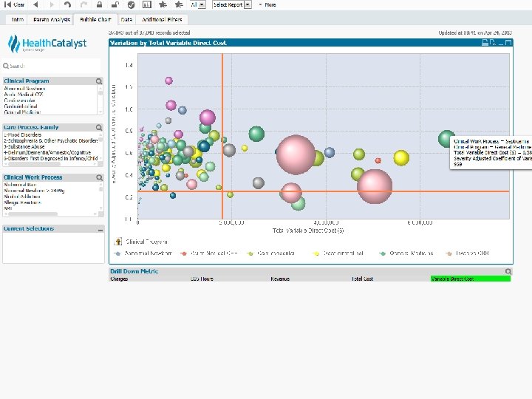The image size is (532, 399).
Task: Open the checkmark current selections icon
Action: [x=131, y=4]
